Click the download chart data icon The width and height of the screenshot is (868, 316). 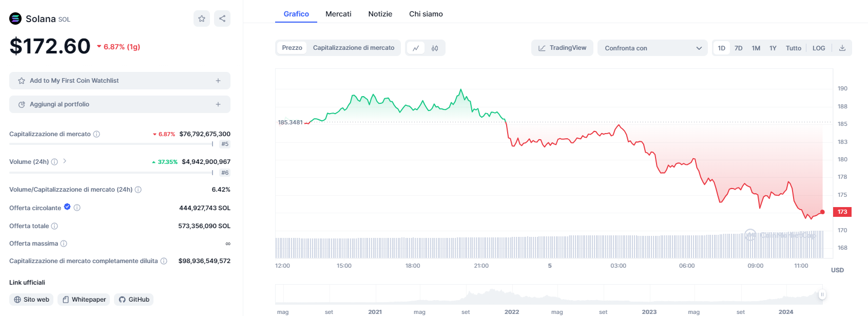(842, 48)
